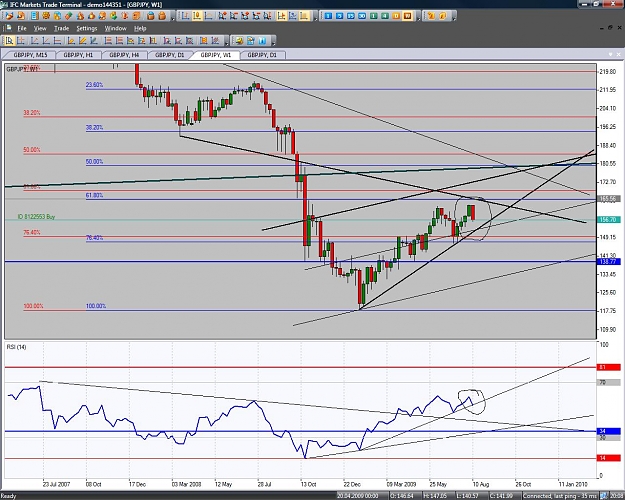Open the Help menu
Screen dimensions: 625x500
coord(140,28)
